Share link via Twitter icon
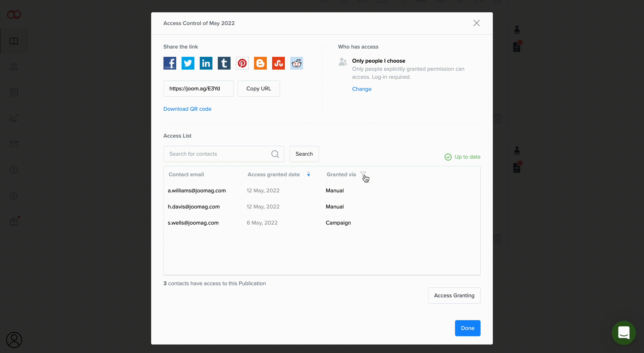 (188, 63)
